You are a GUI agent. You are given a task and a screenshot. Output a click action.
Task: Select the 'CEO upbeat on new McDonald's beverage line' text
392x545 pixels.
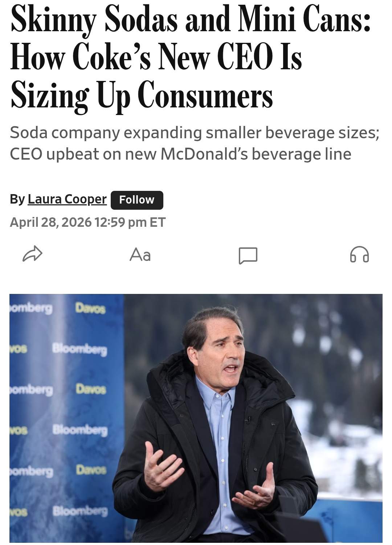coord(180,154)
